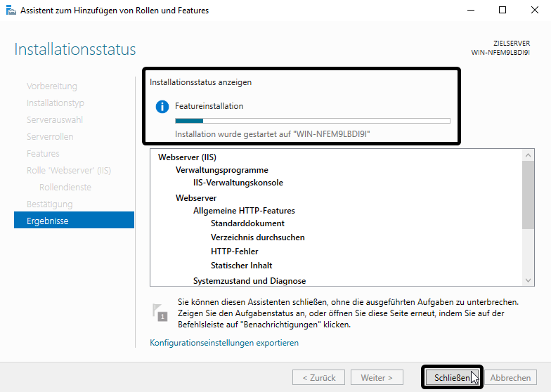
Task: Open Konfigurationseinstellungen exportieren link
Action: pos(224,343)
